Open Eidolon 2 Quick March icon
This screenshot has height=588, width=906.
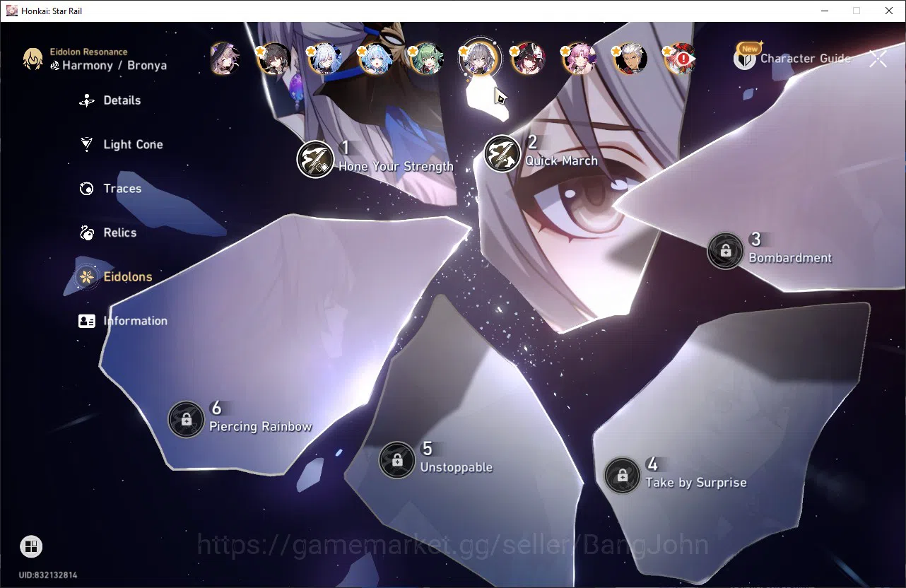click(502, 153)
